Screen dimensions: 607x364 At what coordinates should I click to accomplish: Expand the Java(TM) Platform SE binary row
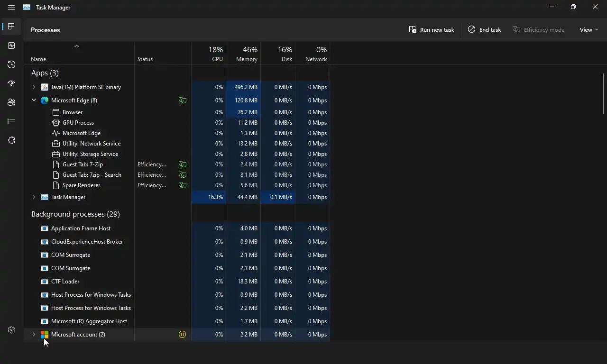point(34,87)
